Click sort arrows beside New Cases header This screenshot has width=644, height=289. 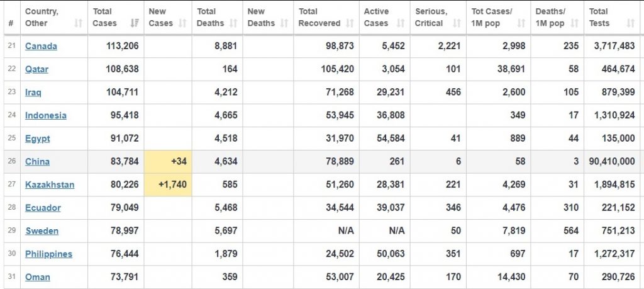coord(183,23)
